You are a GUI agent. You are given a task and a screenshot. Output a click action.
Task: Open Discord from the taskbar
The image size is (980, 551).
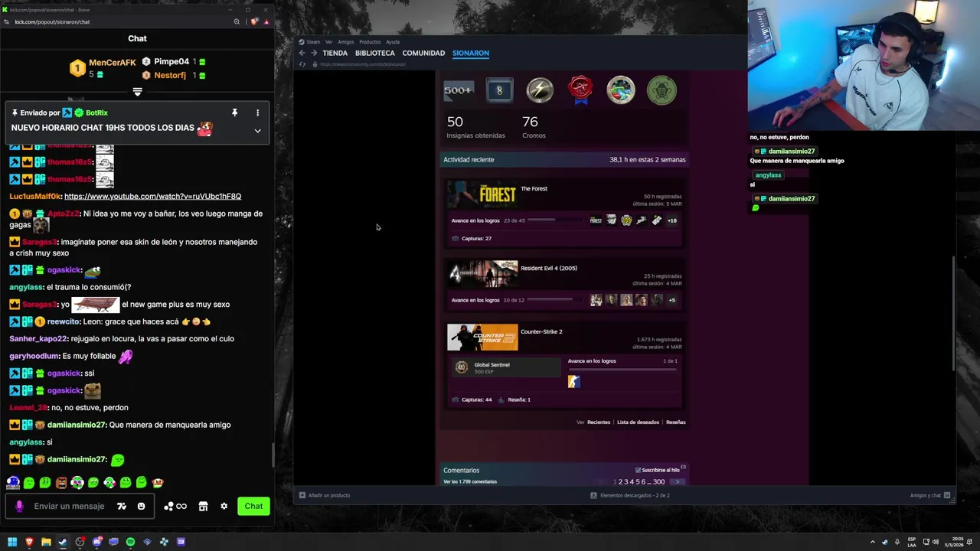pyautogui.click(x=96, y=542)
